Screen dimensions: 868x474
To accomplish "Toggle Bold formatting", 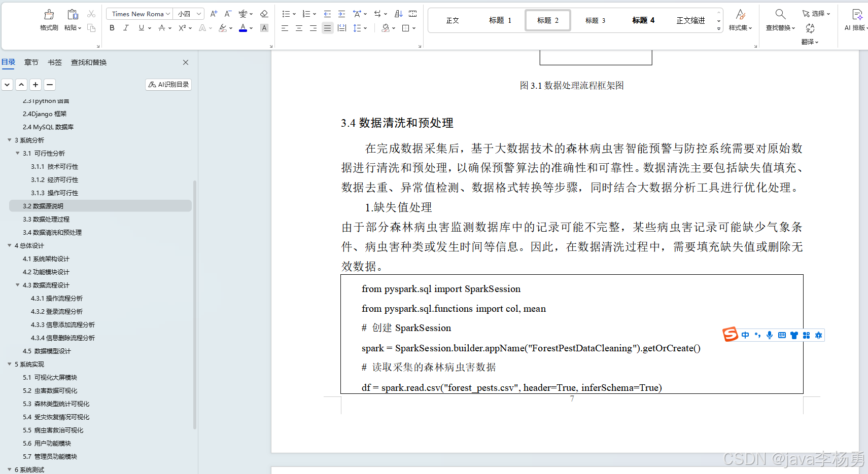I will 112,28.
